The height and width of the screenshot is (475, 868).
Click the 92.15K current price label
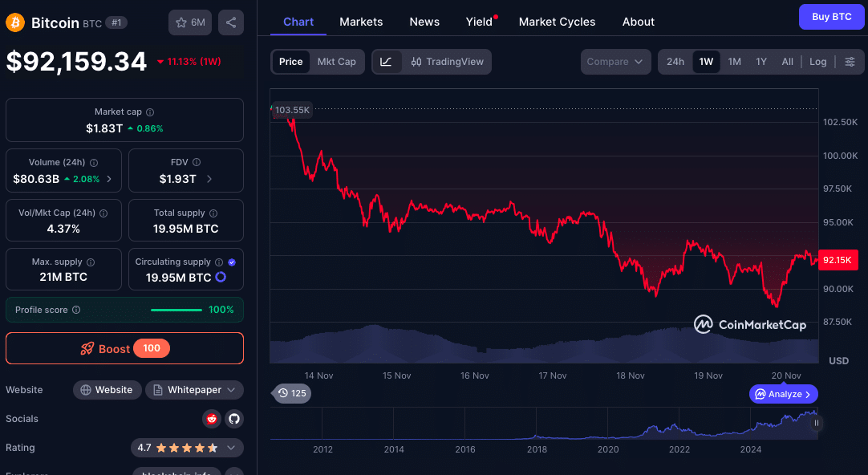point(837,260)
